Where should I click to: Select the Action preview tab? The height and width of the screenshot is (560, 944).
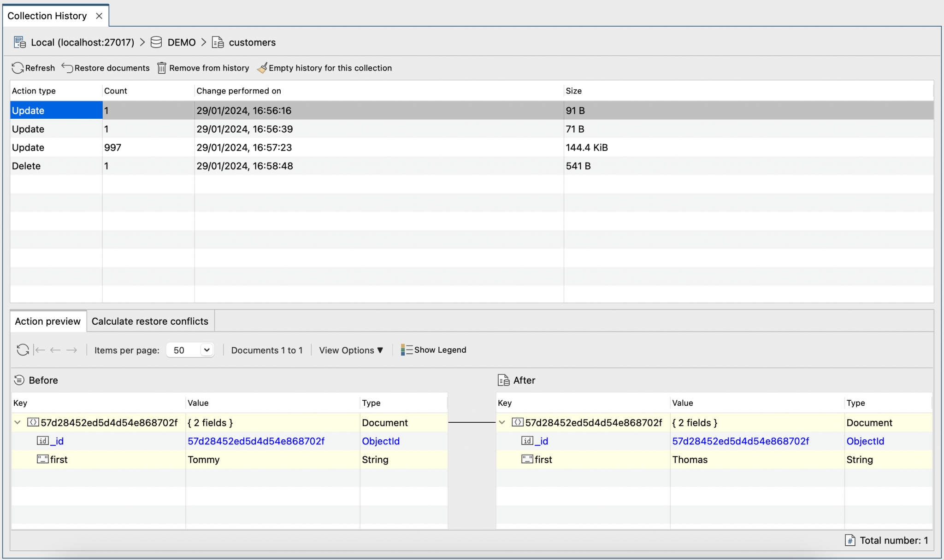tap(47, 321)
